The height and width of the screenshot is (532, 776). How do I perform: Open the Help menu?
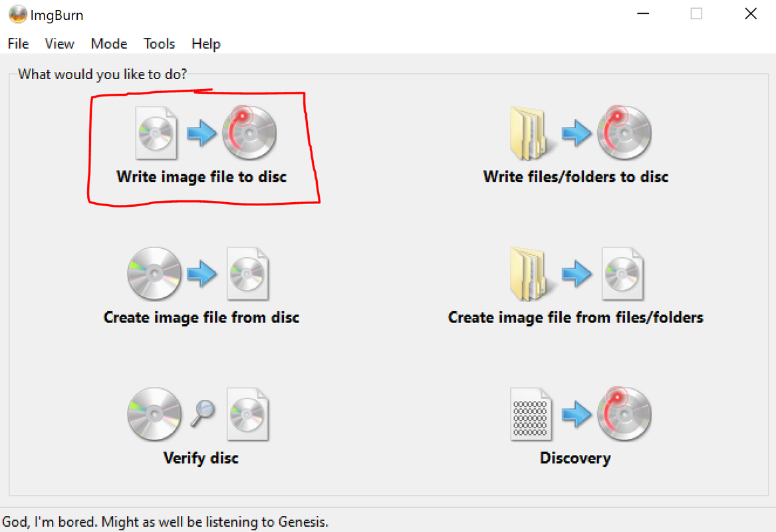pos(206,43)
